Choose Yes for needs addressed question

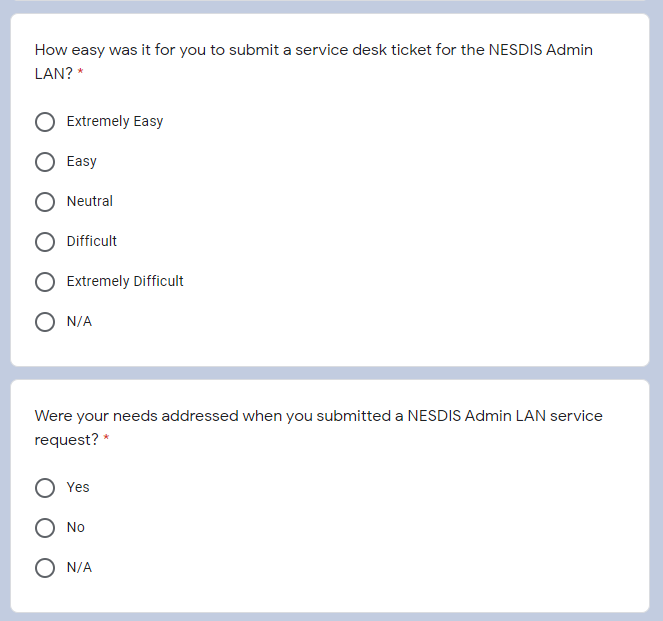45,488
